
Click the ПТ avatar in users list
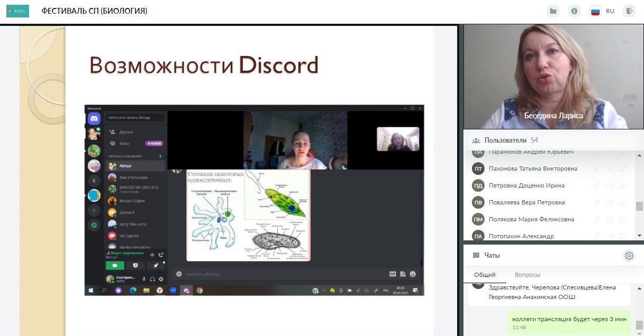coord(478,169)
